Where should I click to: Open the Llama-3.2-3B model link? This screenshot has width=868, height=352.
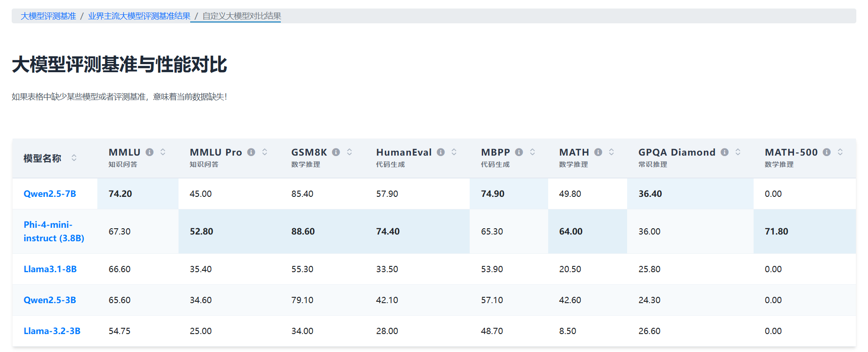click(x=52, y=331)
